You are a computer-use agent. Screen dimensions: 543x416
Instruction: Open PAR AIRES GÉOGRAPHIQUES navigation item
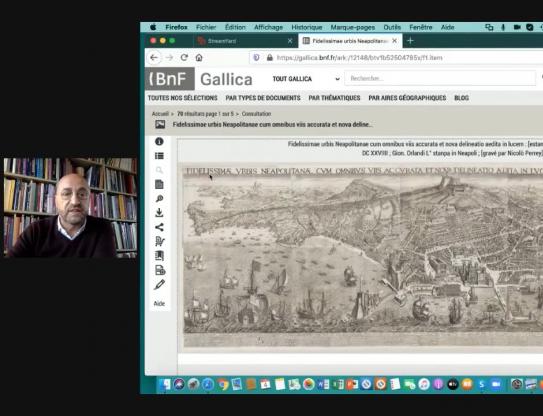tap(407, 98)
